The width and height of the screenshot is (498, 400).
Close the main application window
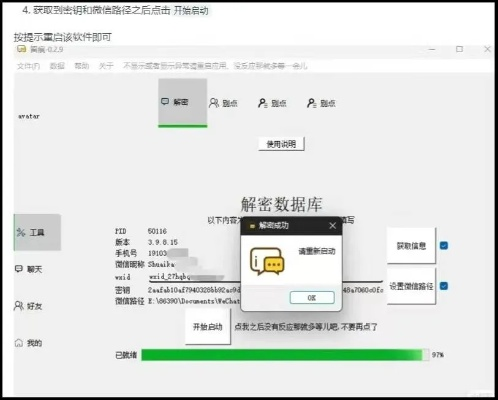pyautogui.click(x=487, y=49)
